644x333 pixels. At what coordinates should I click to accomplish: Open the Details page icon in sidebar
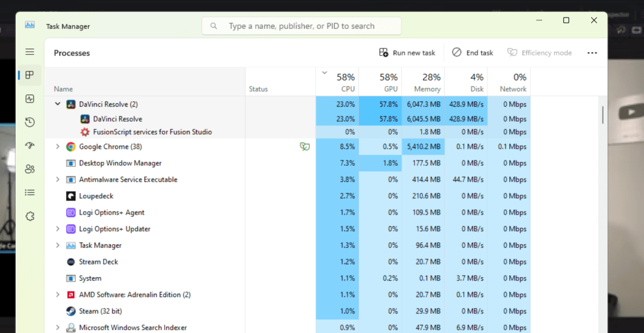(x=30, y=192)
